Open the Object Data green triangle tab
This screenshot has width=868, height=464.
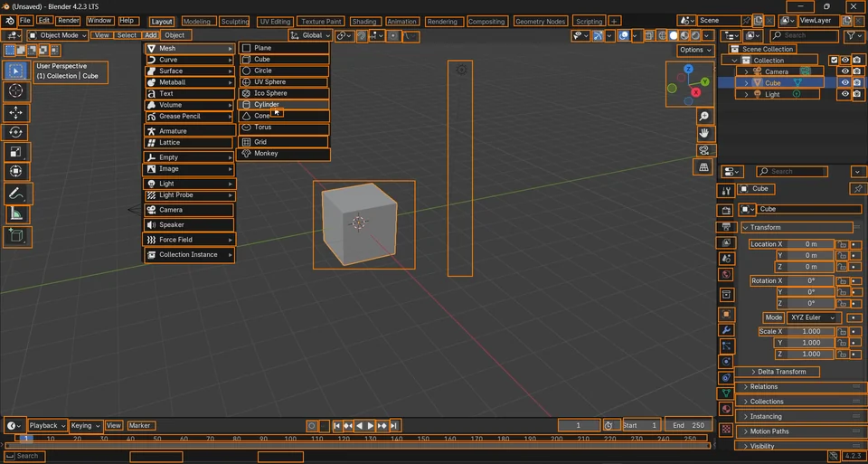pyautogui.click(x=726, y=393)
